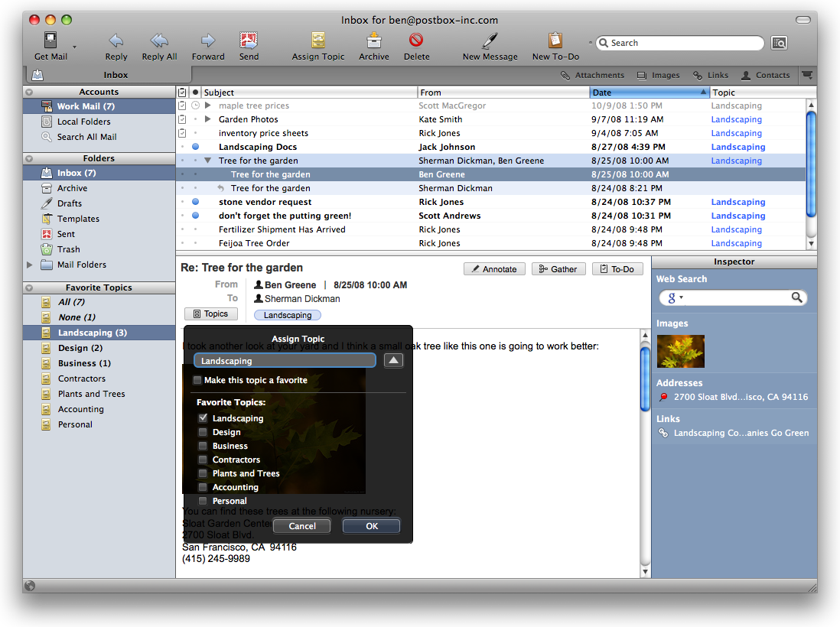This screenshot has height=627, width=840.
Task: Sort messages by the Date column header
Action: pyautogui.click(x=650, y=92)
